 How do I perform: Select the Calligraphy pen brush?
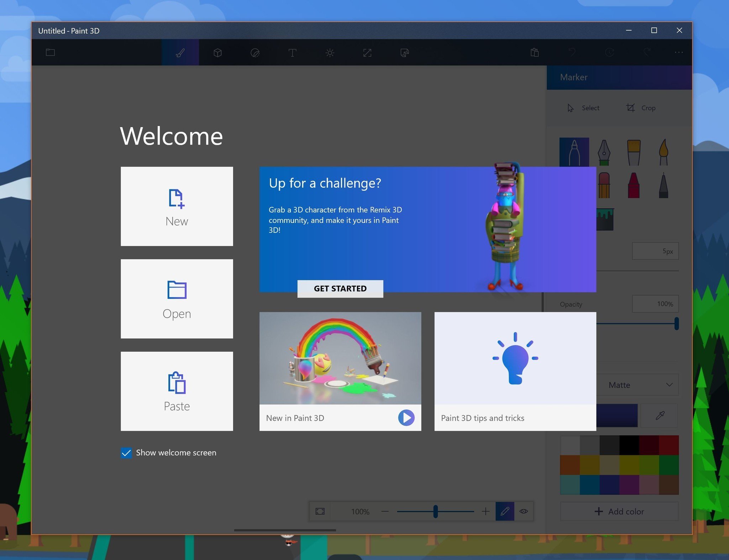[x=604, y=152]
